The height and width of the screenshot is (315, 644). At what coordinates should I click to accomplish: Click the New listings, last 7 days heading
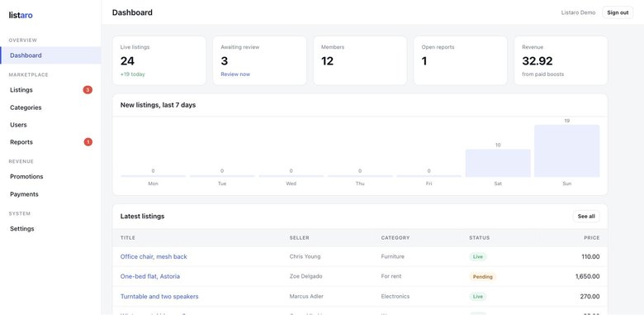click(159, 105)
